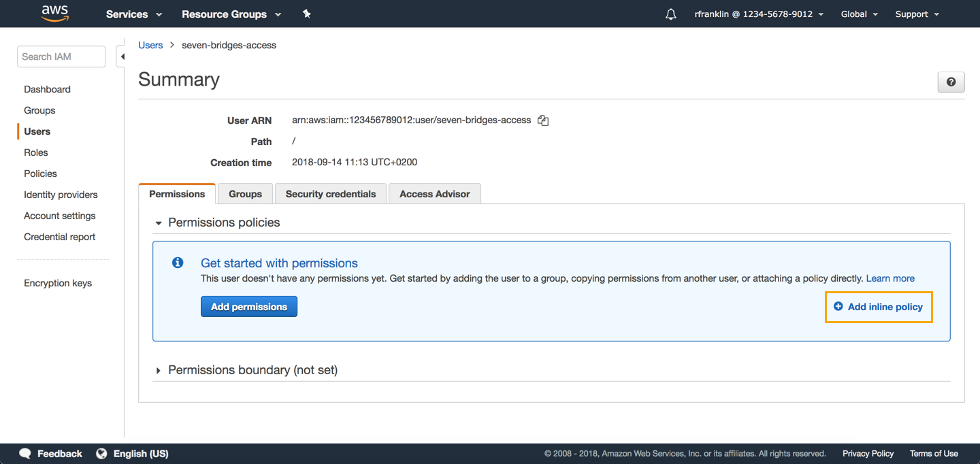Open Credential report in the sidebar
Viewport: 980px width, 464px height.
point(60,237)
